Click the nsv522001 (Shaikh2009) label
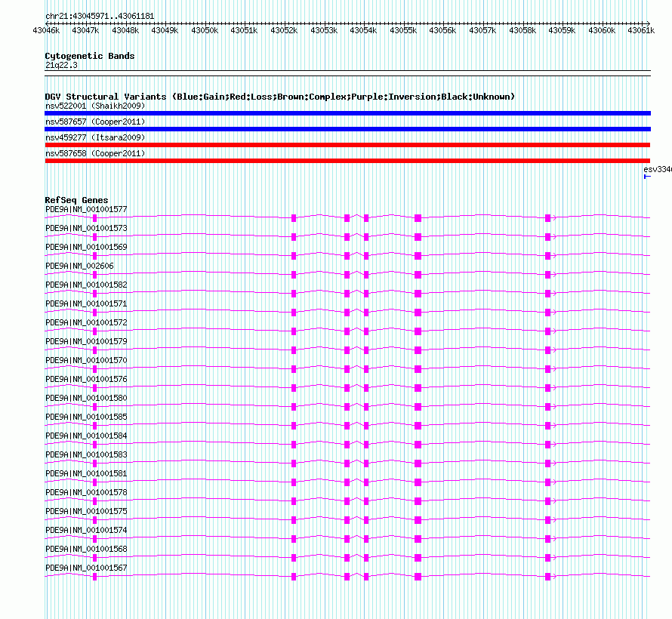Screen dimensions: 672x619 tap(95, 106)
